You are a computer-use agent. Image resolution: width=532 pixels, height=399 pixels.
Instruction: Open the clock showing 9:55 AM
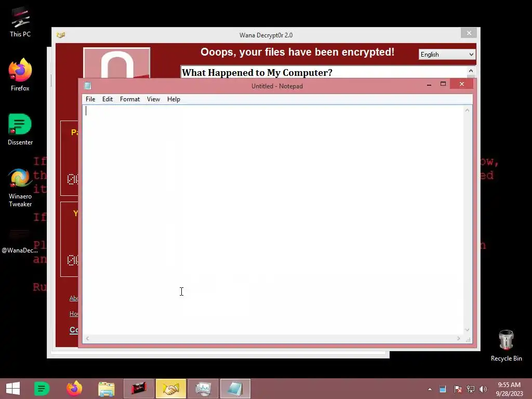(509, 389)
